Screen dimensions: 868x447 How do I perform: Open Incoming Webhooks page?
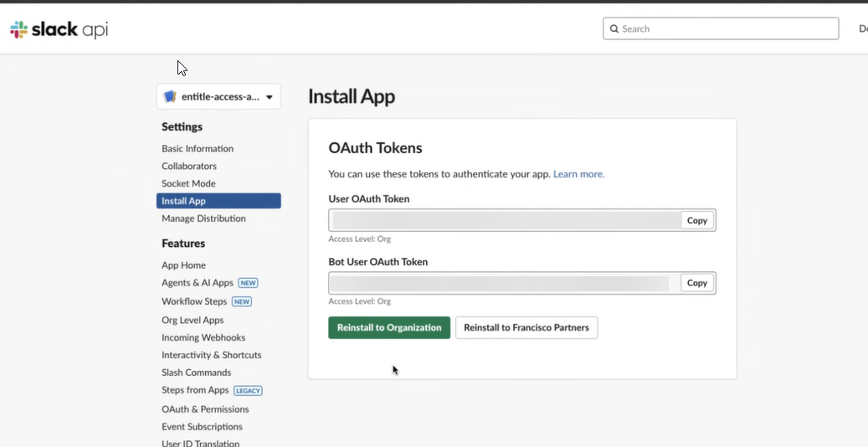(x=203, y=337)
